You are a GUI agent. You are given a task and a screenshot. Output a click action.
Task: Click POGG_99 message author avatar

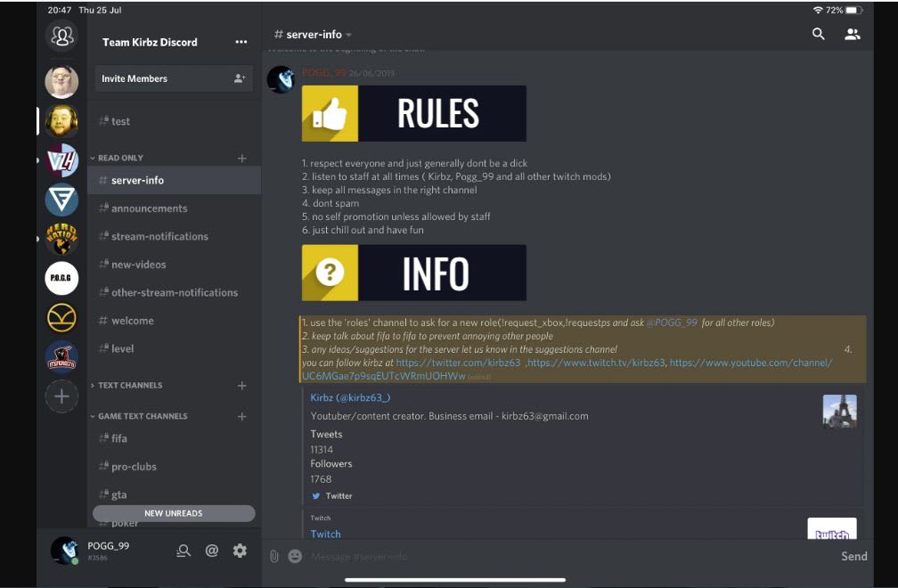tap(281, 79)
